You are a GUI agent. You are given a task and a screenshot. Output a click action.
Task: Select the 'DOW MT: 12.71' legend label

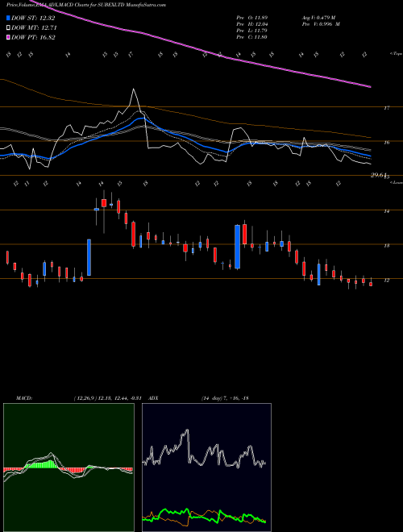[x=34, y=28]
